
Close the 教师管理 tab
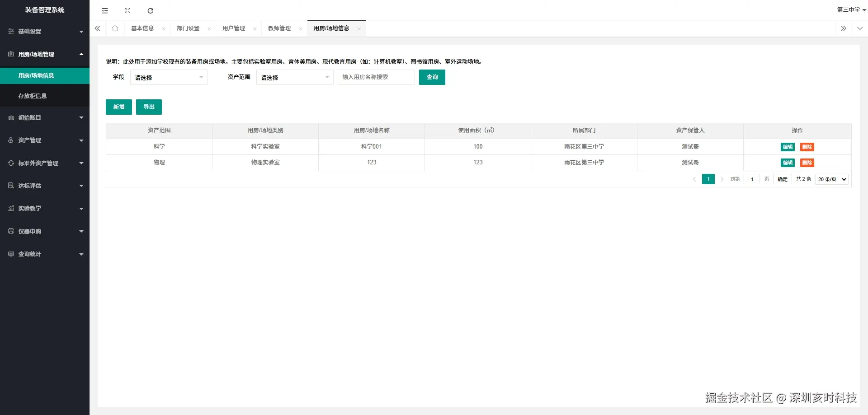tap(301, 28)
